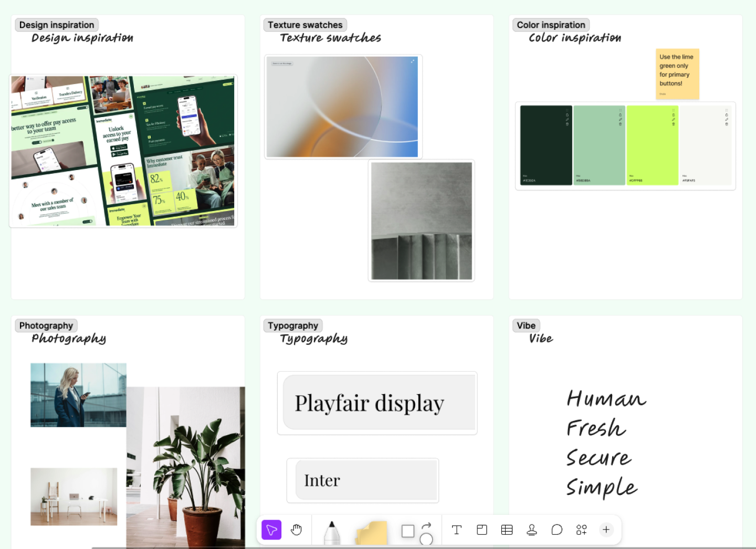Select the Typography section label
Screen dimensions: 756x549
tap(292, 325)
